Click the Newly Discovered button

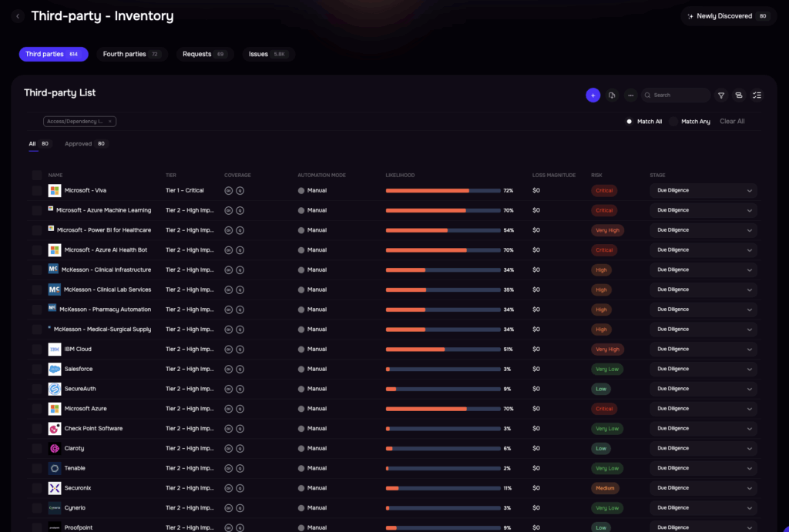(x=728, y=16)
